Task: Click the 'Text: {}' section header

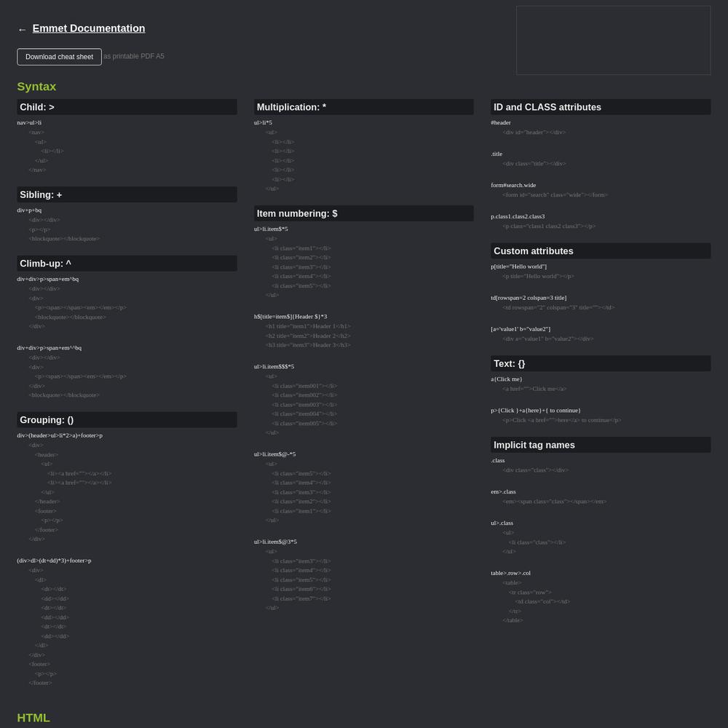Action: click(601, 363)
